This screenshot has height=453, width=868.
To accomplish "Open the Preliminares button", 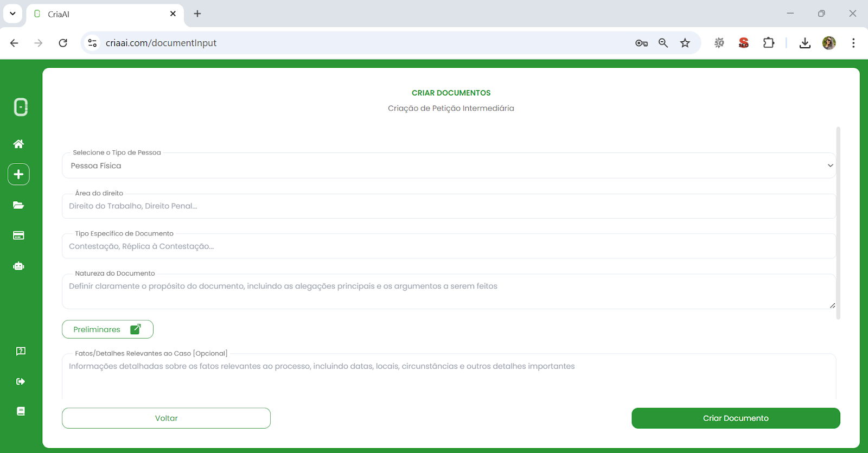I will coord(107,329).
